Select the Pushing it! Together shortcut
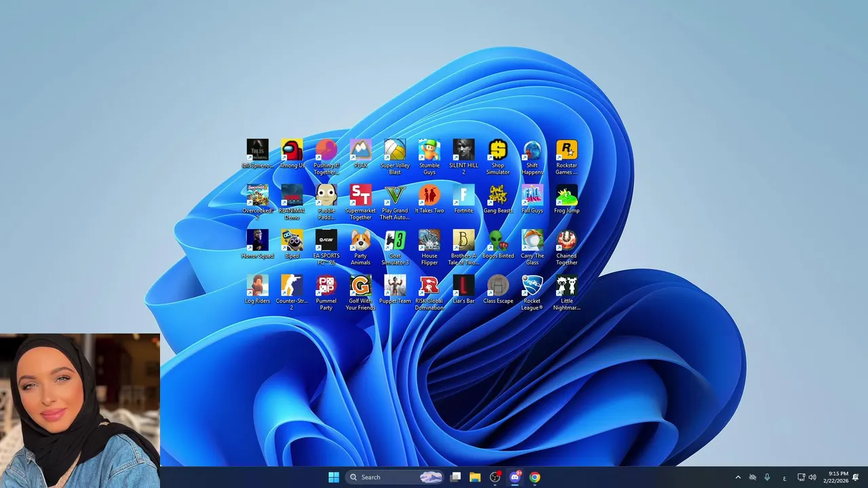Image resolution: width=868 pixels, height=488 pixels. pyautogui.click(x=326, y=157)
